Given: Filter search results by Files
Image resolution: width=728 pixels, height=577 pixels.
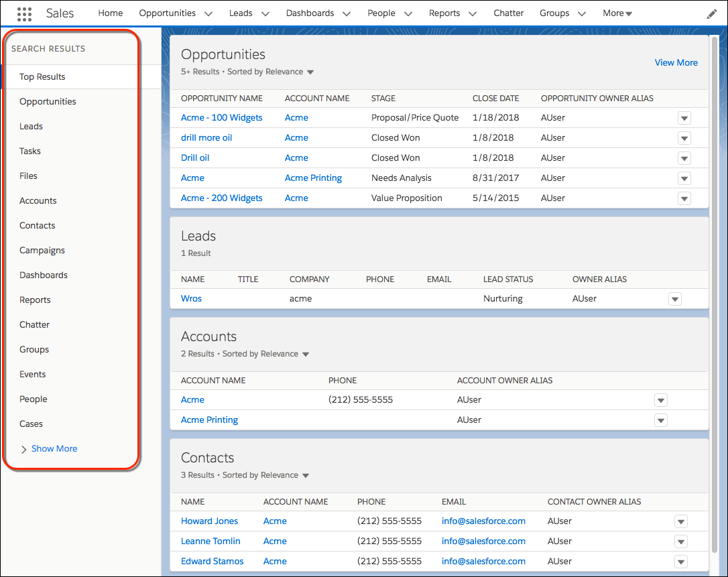Looking at the screenshot, I should [28, 176].
